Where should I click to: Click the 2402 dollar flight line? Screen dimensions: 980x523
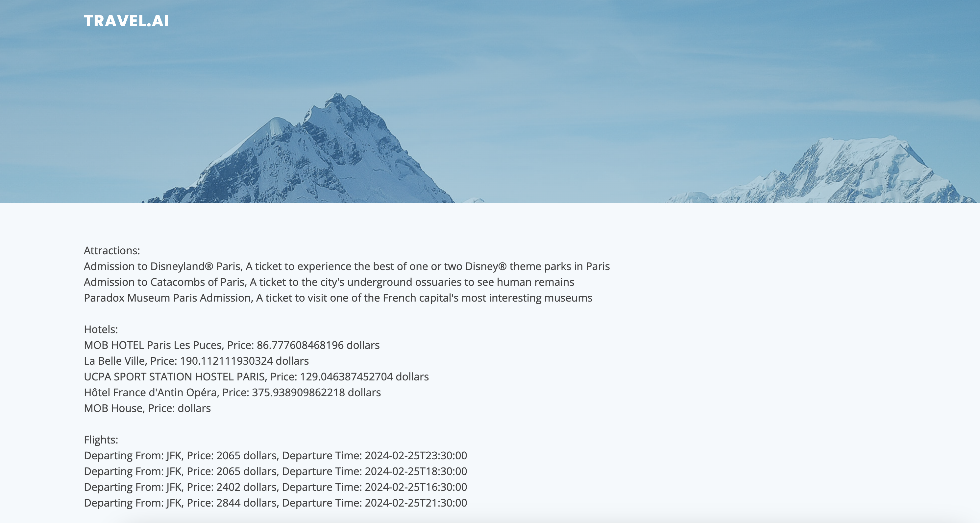click(275, 487)
